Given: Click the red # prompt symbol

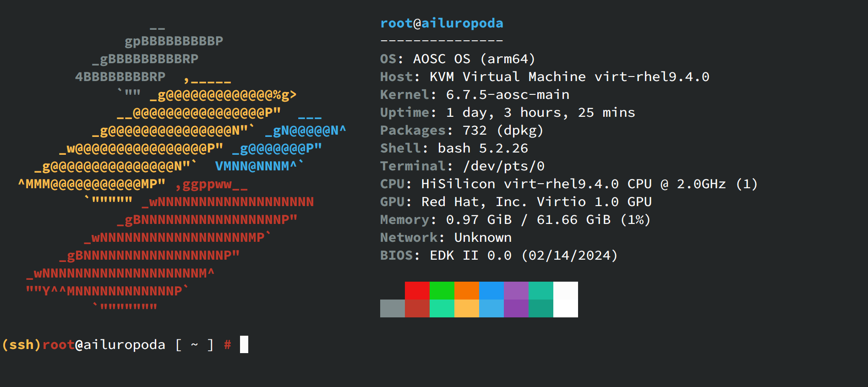Looking at the screenshot, I should coord(227,344).
